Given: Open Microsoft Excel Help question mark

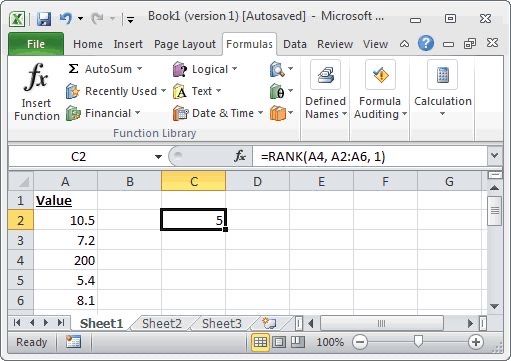Looking at the screenshot, I should click(x=426, y=43).
